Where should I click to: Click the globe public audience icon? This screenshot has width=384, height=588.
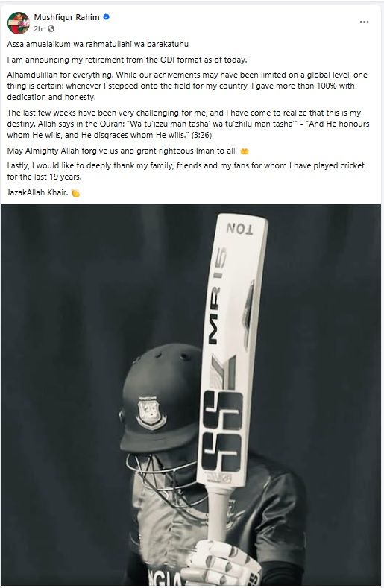51,29
